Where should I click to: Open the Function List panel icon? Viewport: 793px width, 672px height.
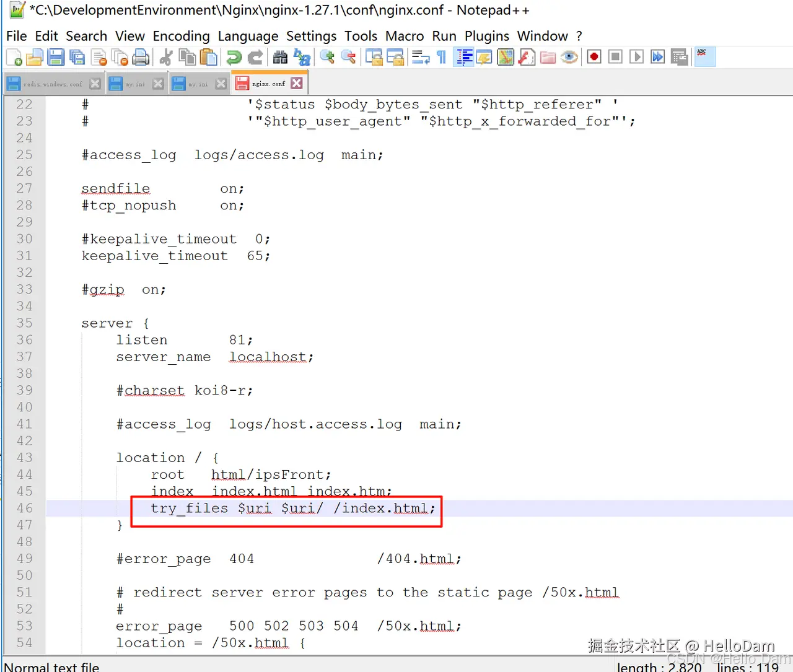(x=527, y=58)
